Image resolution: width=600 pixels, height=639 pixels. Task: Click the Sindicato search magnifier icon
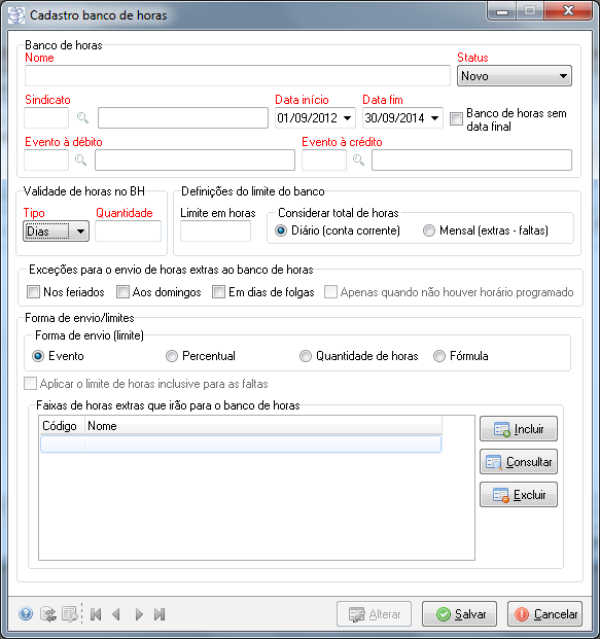[83, 118]
